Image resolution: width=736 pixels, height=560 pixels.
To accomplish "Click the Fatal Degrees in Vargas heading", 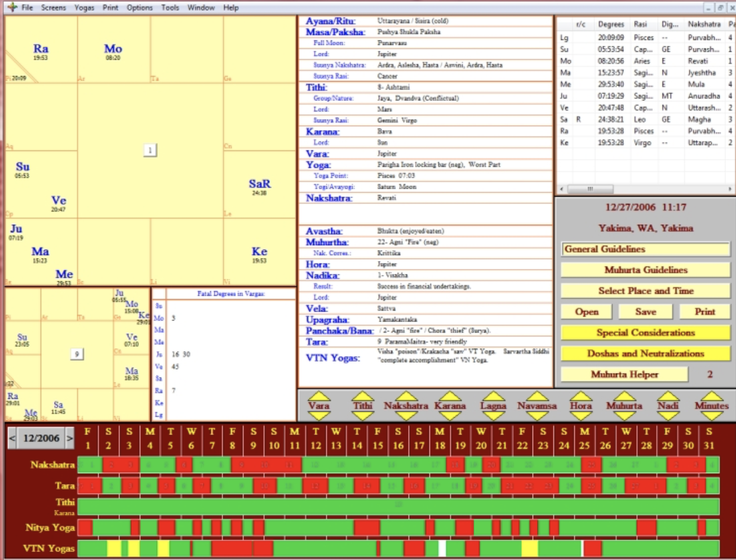I will [x=231, y=294].
